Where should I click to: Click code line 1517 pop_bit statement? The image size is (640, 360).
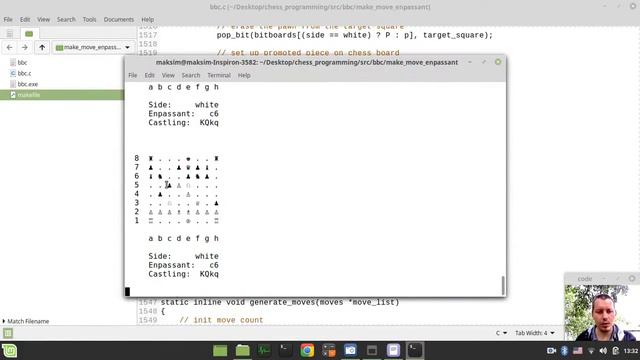pyautogui.click(x=354, y=35)
